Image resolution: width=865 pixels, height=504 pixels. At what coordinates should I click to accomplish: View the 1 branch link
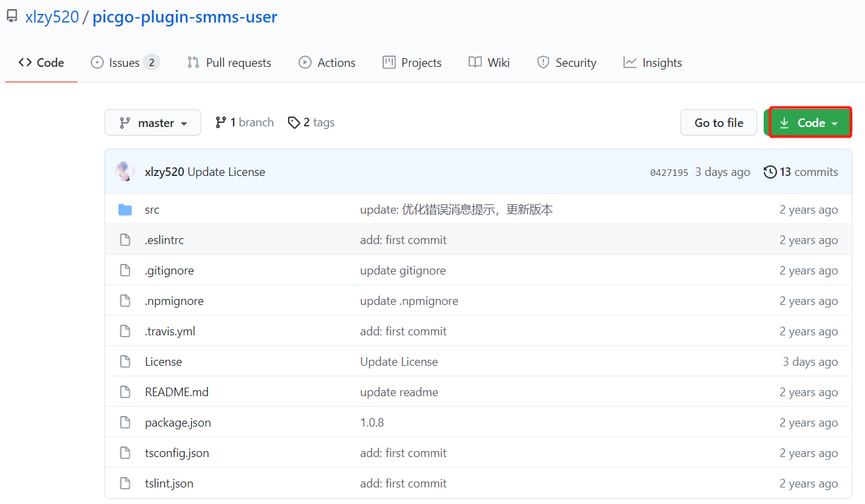pyautogui.click(x=245, y=122)
